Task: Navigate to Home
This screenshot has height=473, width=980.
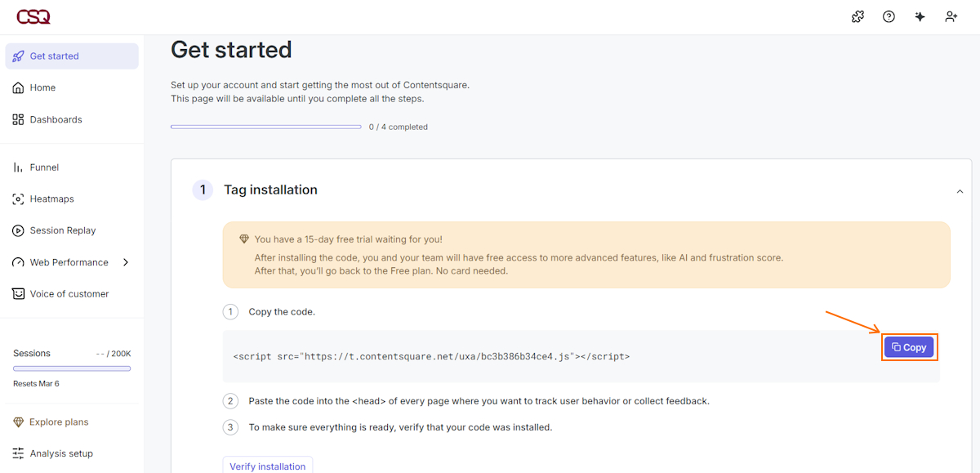Action: (42, 87)
